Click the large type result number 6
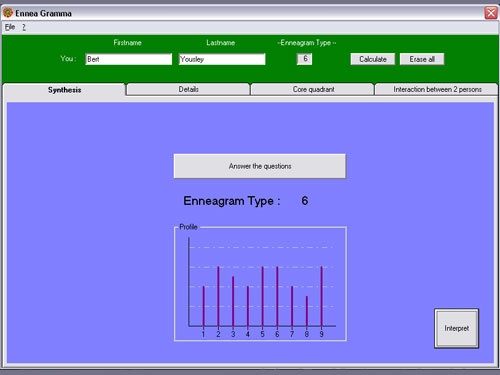 click(305, 201)
